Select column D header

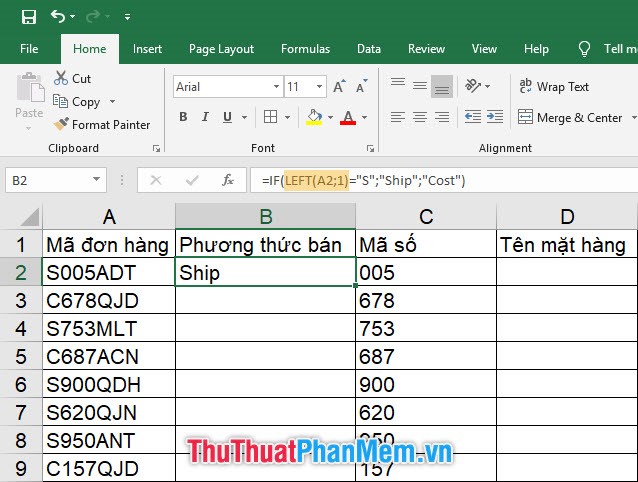(567, 216)
